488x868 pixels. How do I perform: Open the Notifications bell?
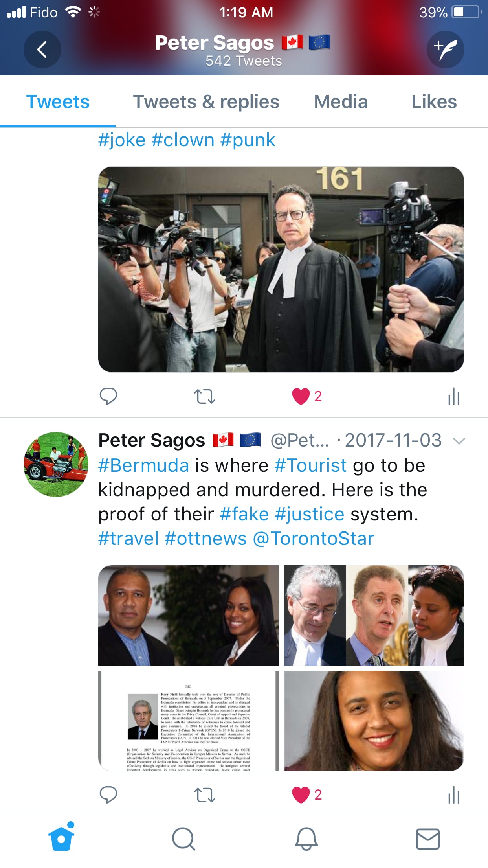coord(306,839)
